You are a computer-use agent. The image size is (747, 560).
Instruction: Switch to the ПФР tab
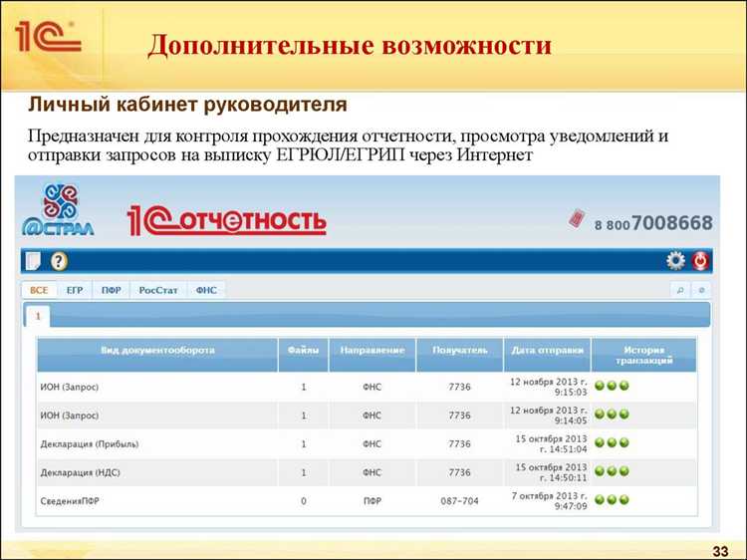[111, 290]
